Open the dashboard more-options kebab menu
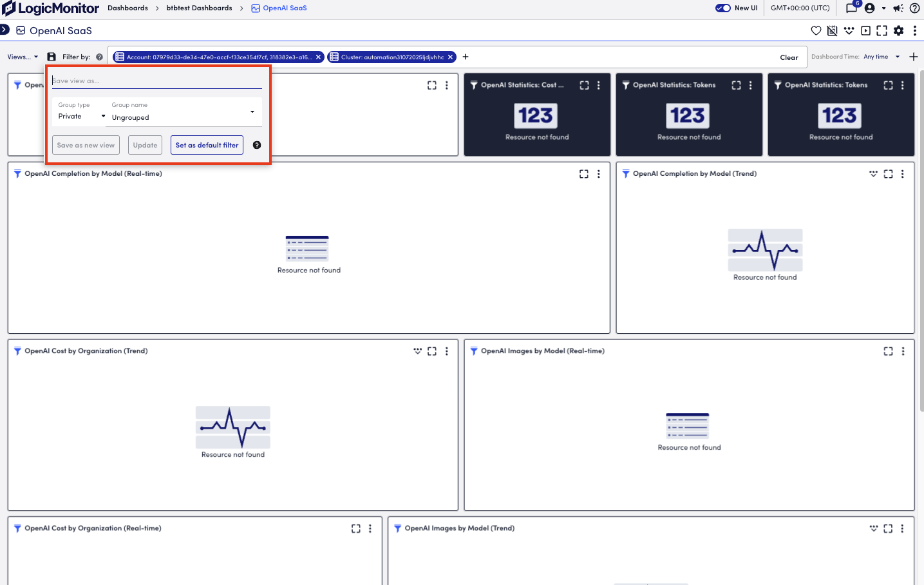Viewport: 924px width, 585px height. click(x=915, y=30)
